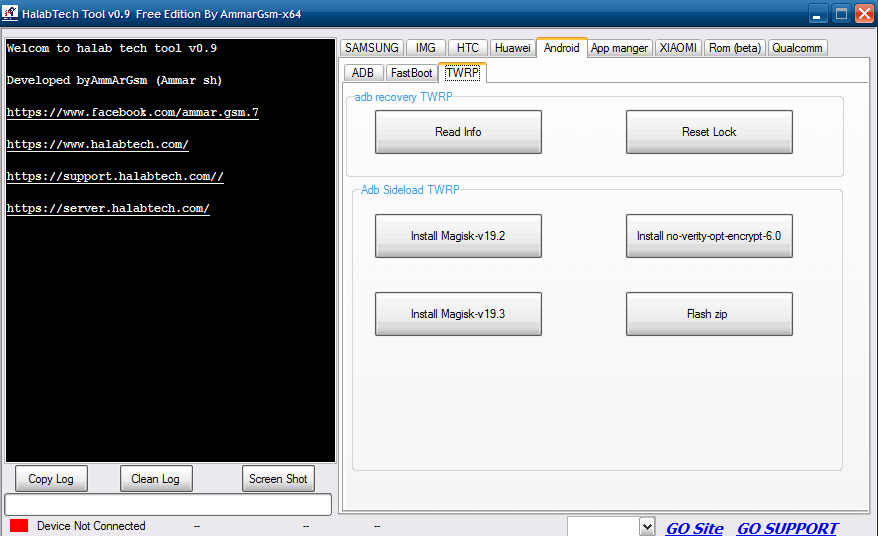Select the XIAOMI tab
This screenshot has height=536, width=878.
click(678, 48)
